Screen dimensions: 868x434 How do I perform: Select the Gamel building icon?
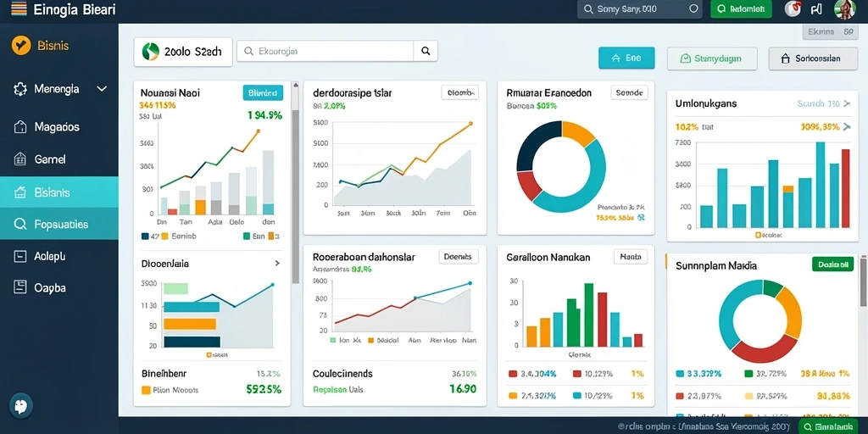coord(20,159)
